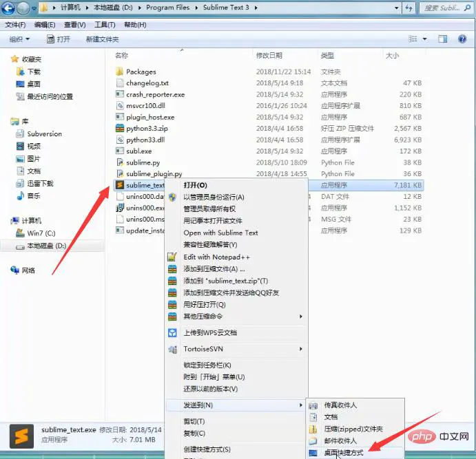The width and height of the screenshot is (476, 459).
Task: Click the mail recipient icon in submenu
Action: (313, 441)
